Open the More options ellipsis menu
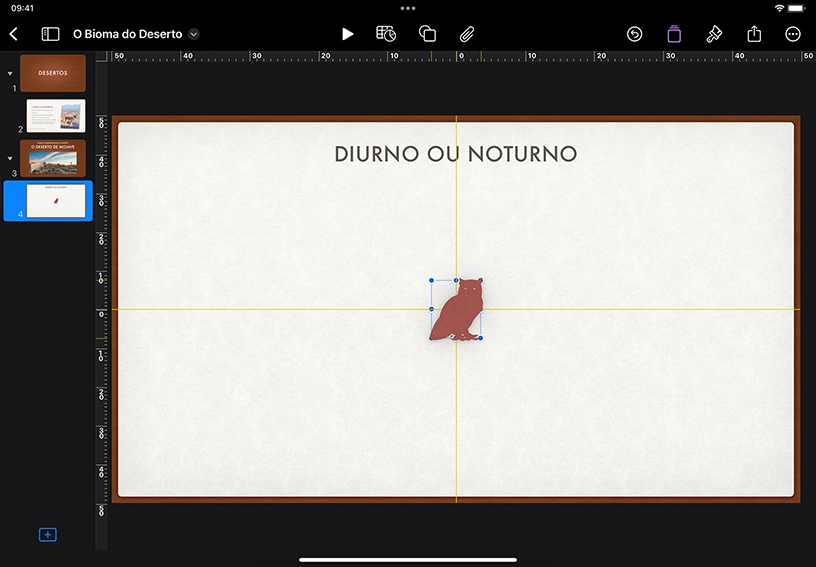This screenshot has height=567, width=816. [793, 34]
